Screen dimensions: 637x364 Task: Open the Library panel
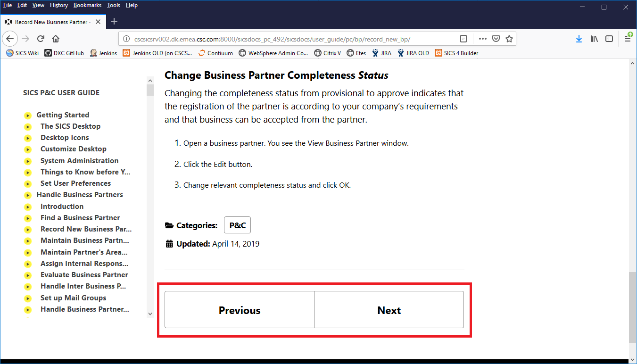click(x=594, y=39)
